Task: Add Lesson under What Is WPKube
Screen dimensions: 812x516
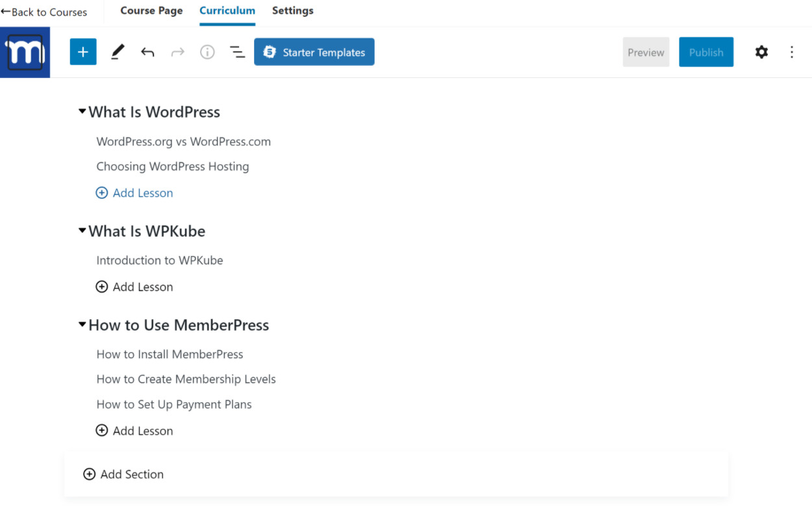Action: tap(134, 287)
